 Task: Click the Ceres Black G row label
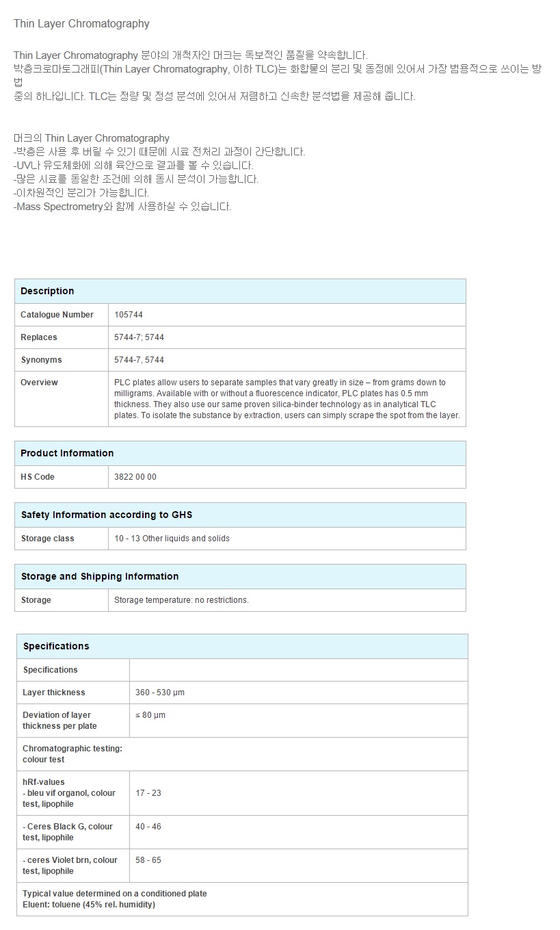click(67, 832)
